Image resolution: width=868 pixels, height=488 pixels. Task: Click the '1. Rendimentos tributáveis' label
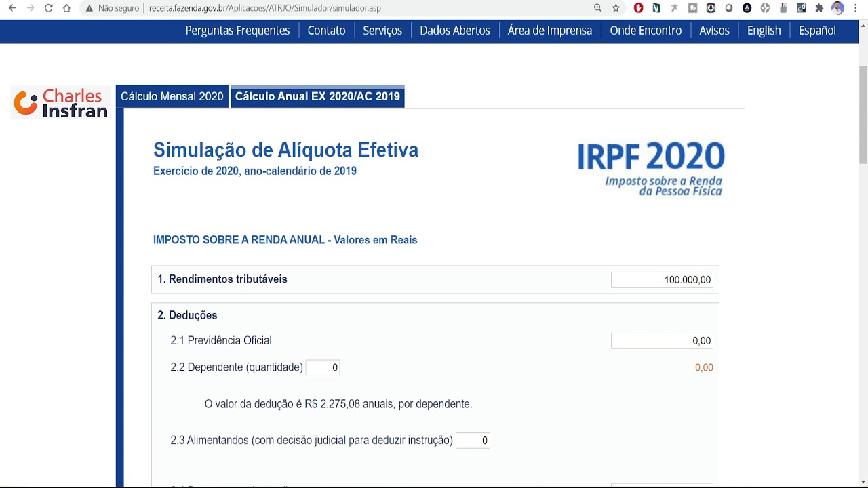click(222, 279)
